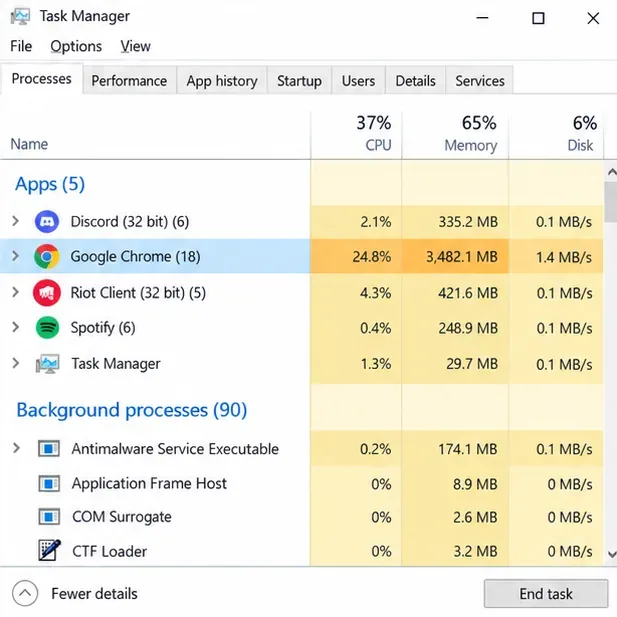Switch to the Performance tab
The height and width of the screenshot is (617, 617).
click(129, 81)
